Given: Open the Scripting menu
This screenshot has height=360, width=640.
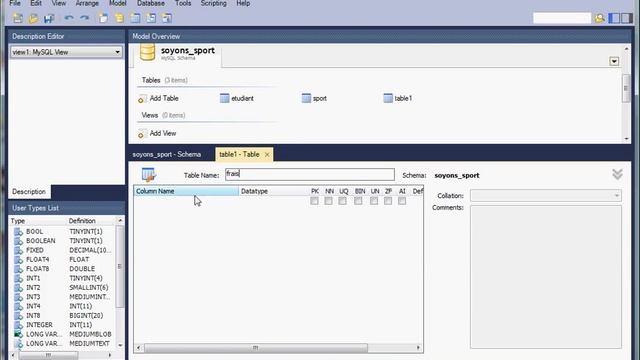Looking at the screenshot, I should (213, 3).
